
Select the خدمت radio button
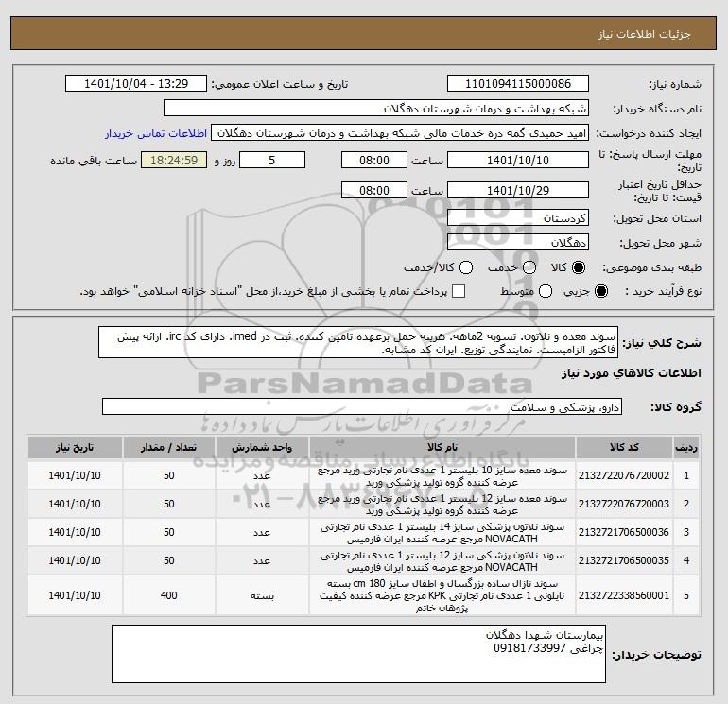click(x=529, y=267)
